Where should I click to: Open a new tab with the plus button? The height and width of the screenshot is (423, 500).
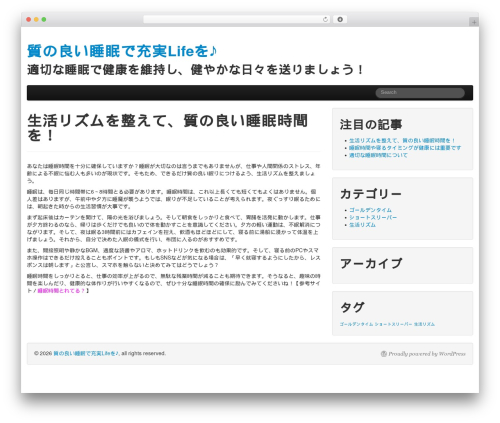click(474, 22)
